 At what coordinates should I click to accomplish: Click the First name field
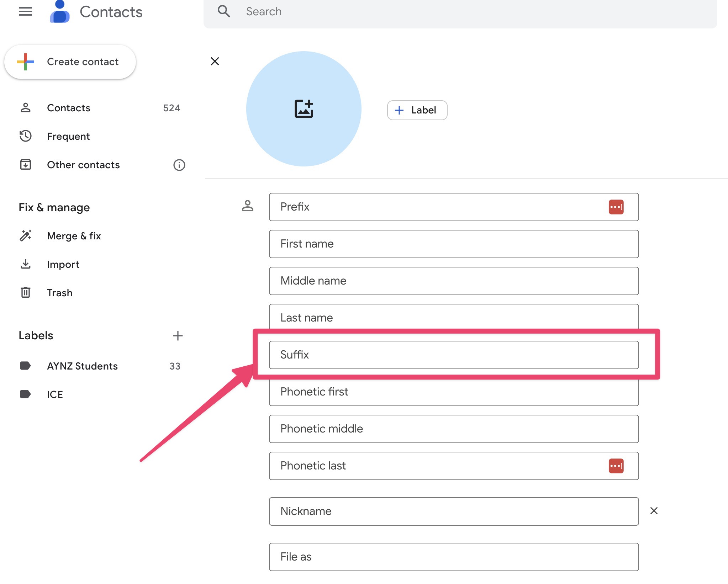(x=454, y=244)
